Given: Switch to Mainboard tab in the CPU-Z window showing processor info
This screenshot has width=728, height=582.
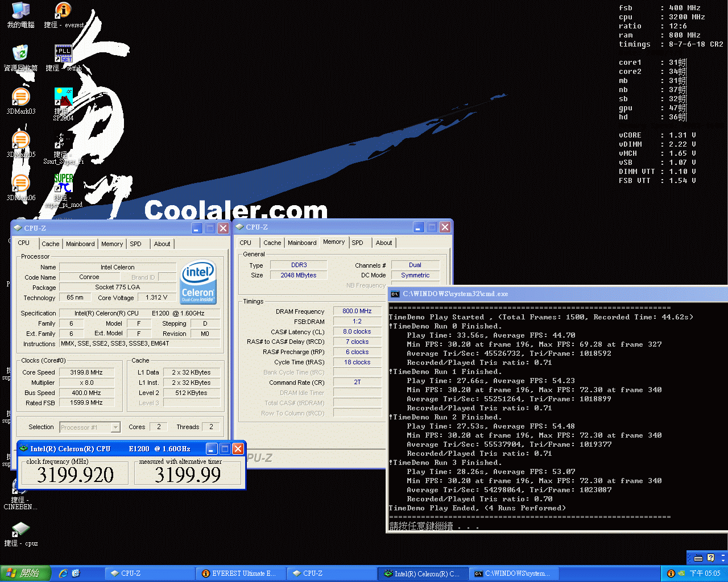Looking at the screenshot, I should 80,244.
